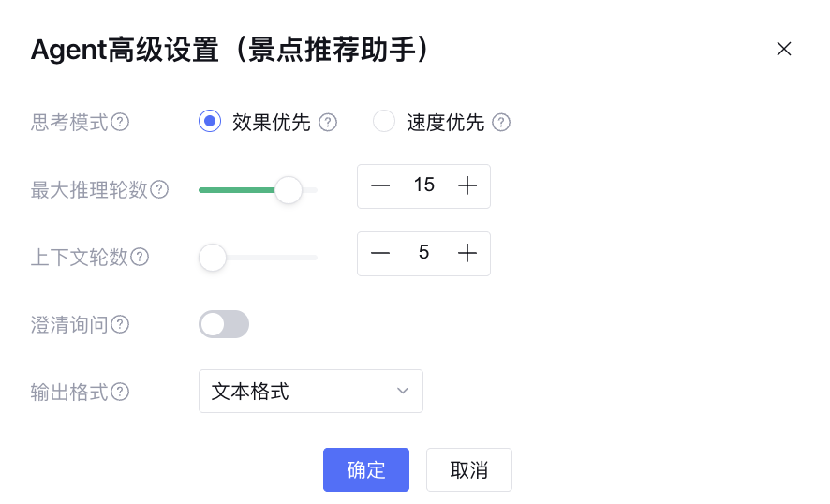Open the 输出格式 dropdown
Image resolution: width=830 pixels, height=504 pixels.
click(x=311, y=392)
